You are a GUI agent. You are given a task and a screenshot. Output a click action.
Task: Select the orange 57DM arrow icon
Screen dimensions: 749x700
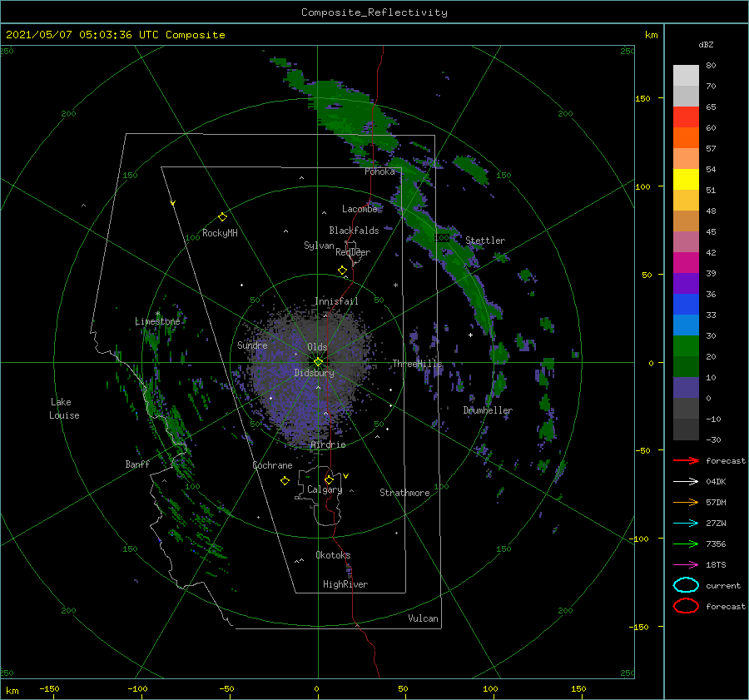tap(686, 502)
